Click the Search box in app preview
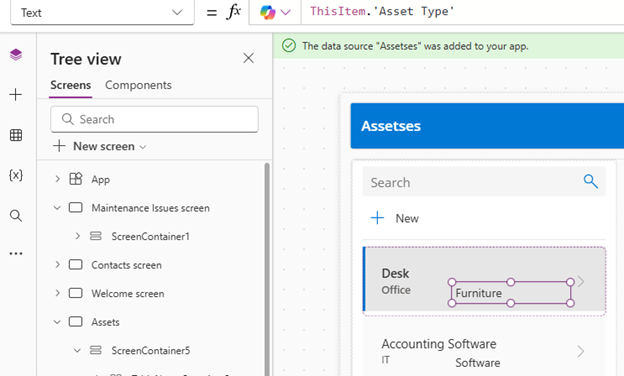 pyautogui.click(x=484, y=182)
